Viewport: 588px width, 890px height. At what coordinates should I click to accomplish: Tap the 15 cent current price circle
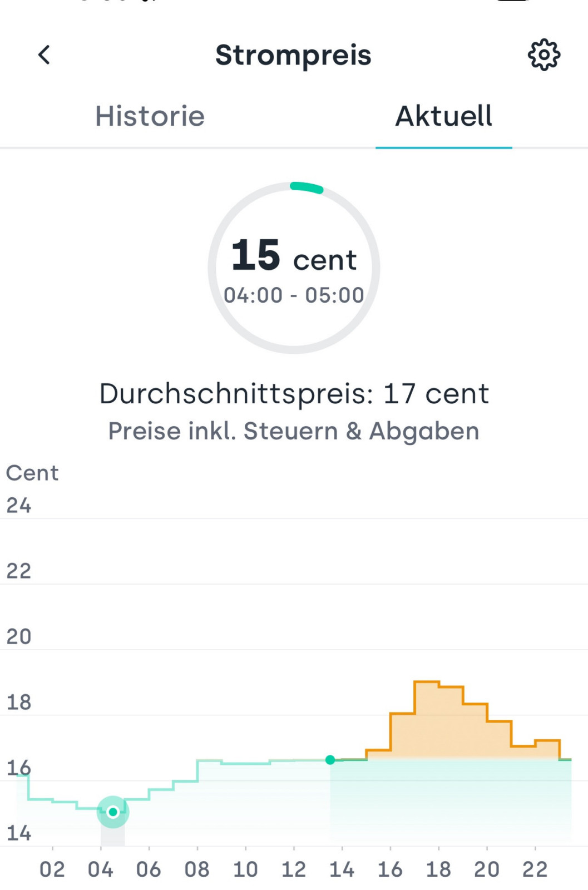(294, 268)
